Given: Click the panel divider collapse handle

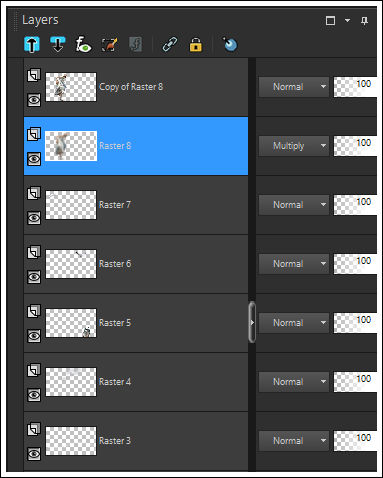Looking at the screenshot, I should coord(252,322).
